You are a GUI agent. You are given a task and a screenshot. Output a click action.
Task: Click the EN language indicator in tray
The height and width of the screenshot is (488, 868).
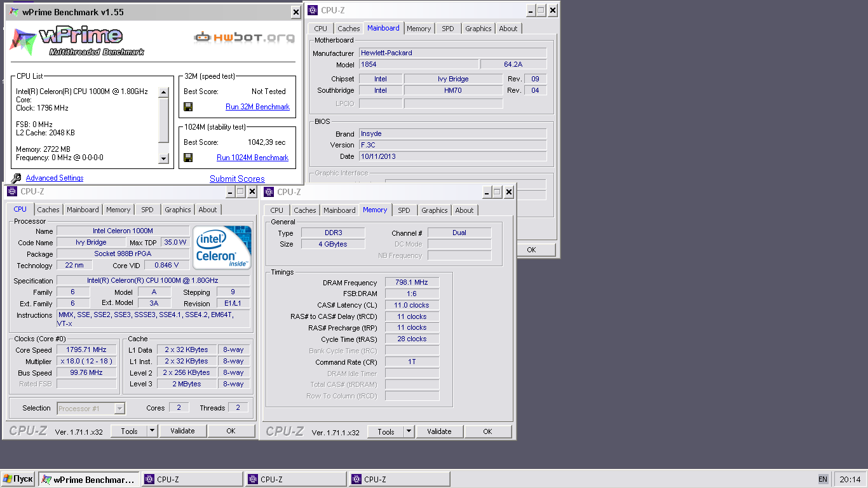click(x=823, y=479)
